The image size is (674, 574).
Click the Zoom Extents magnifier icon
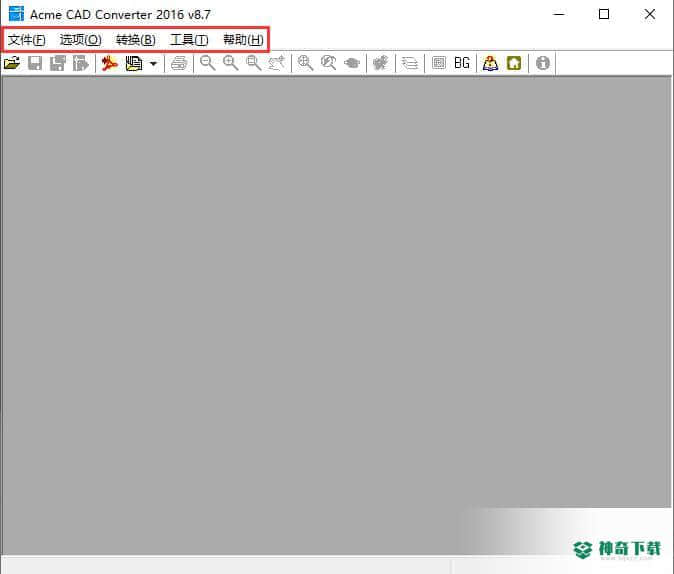(x=305, y=63)
